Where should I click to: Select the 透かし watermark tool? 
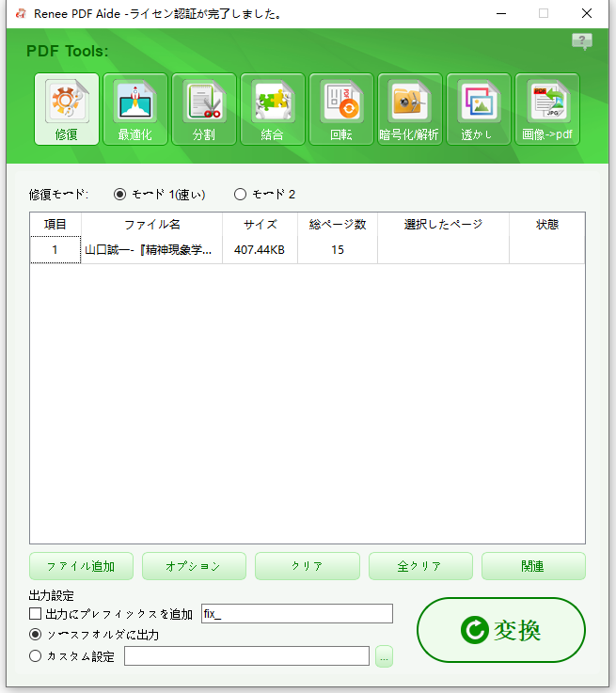[479, 109]
